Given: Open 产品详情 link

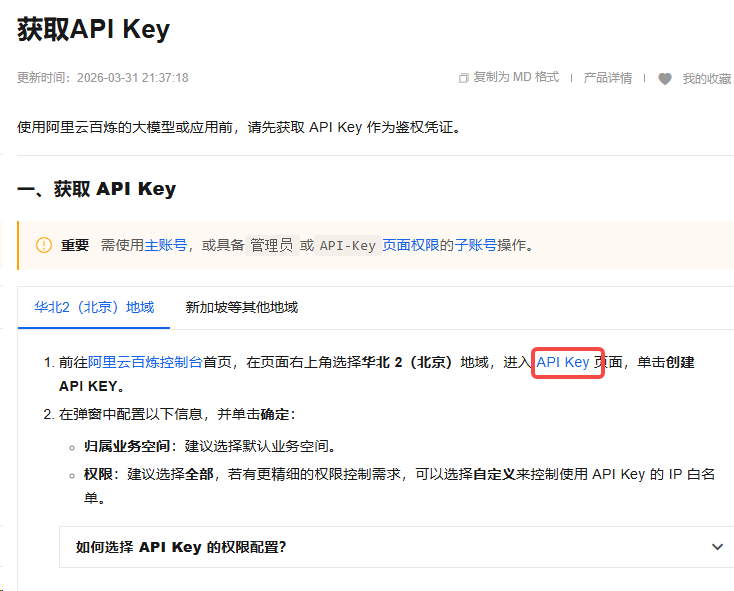Looking at the screenshot, I should [608, 78].
